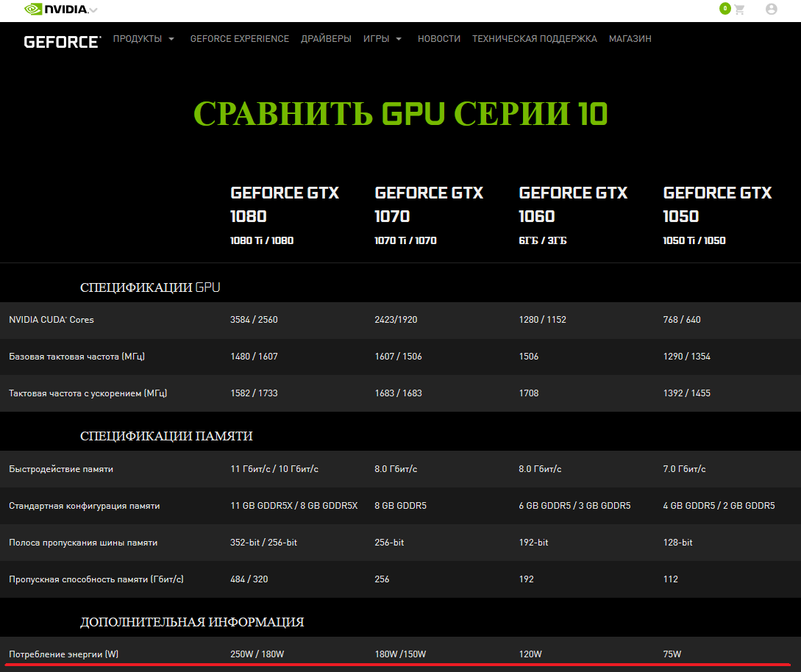Click the СРАВНИТЬ GPU СЕРИИ 10 title
This screenshot has height=672, width=801.
[400, 113]
